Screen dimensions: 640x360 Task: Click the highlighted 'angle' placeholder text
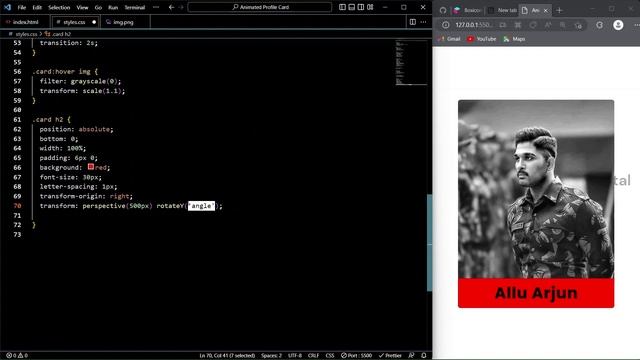201,206
